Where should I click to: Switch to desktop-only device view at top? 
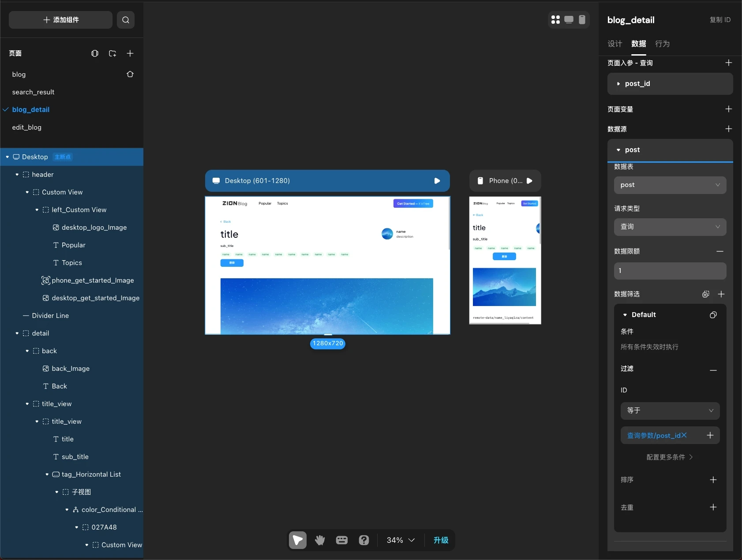pyautogui.click(x=569, y=20)
